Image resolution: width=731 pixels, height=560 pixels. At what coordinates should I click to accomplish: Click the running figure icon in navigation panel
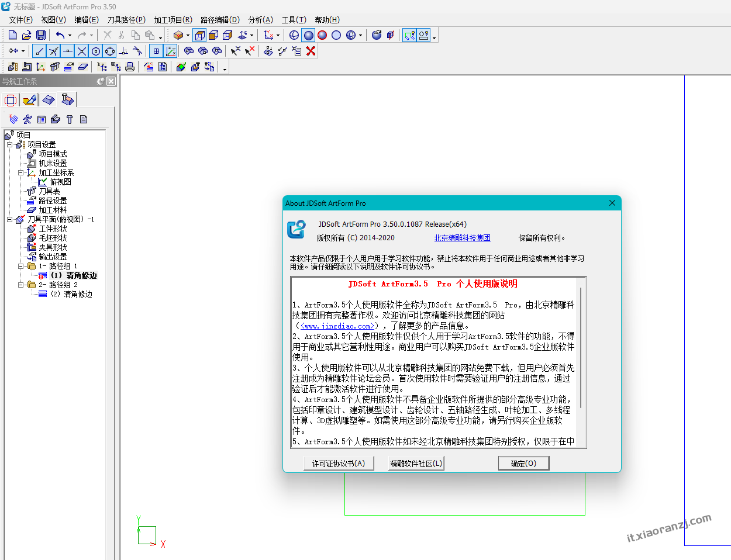(x=27, y=119)
